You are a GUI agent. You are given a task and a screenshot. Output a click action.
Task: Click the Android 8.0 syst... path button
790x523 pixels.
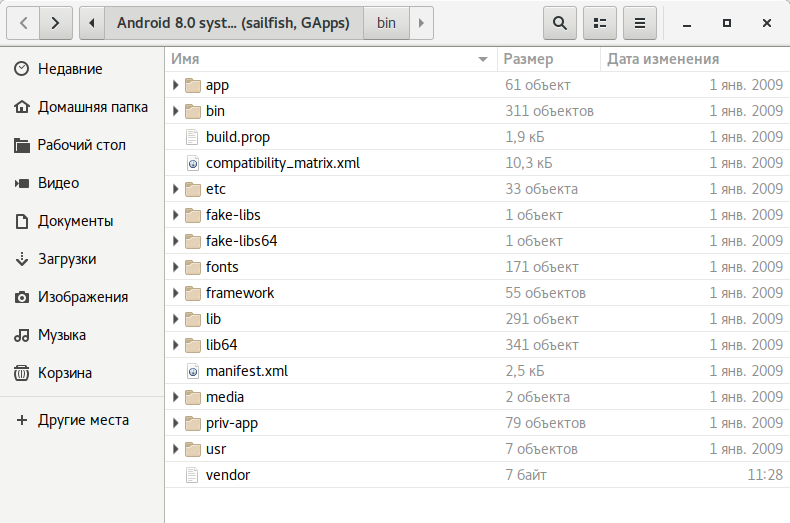(x=233, y=23)
